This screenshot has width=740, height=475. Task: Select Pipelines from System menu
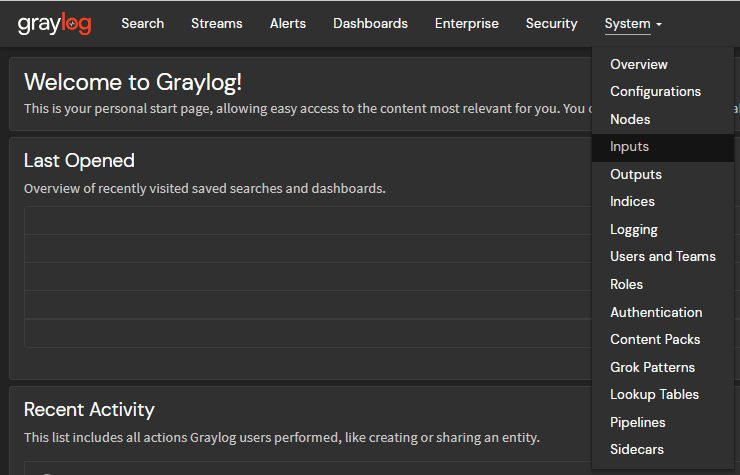(x=637, y=422)
